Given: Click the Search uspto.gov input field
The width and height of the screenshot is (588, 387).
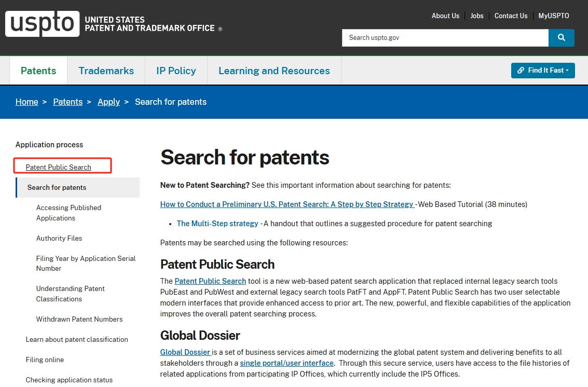Looking at the screenshot, I should 445,38.
